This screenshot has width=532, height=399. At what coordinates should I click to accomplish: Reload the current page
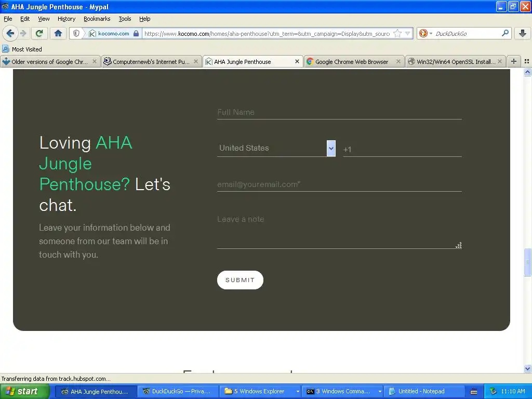point(39,33)
